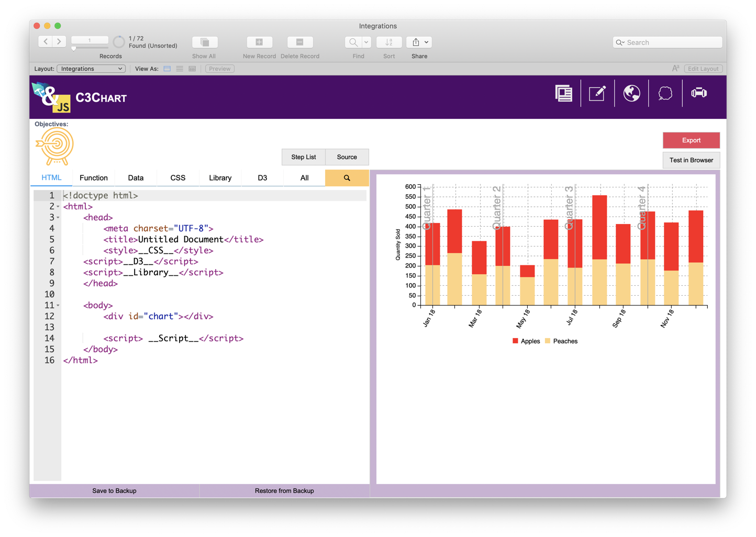Open Find mode with the magnifying glass icon

point(353,42)
